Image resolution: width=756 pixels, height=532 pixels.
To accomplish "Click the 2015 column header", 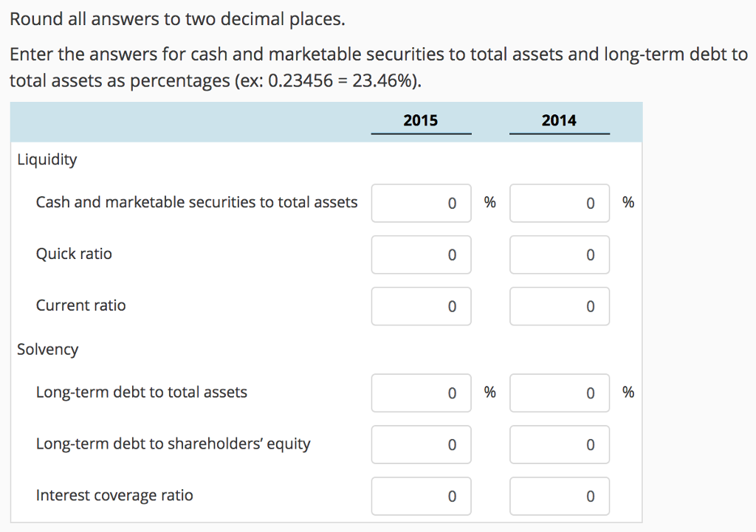I will point(421,120).
